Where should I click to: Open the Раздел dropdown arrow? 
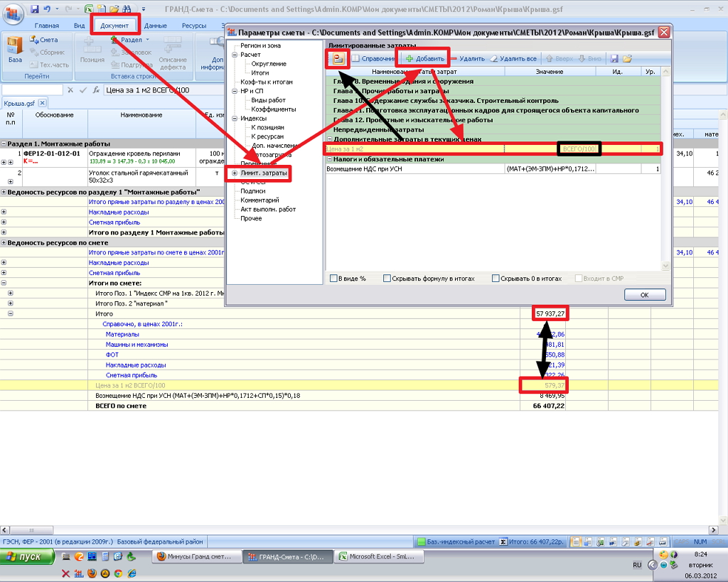click(148, 40)
